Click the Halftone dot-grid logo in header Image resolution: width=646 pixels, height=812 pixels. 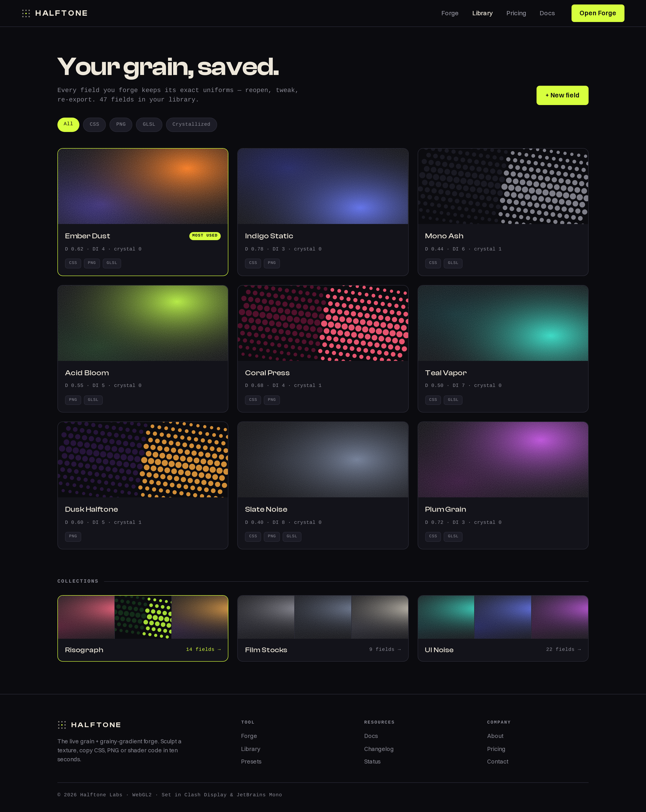tap(26, 13)
